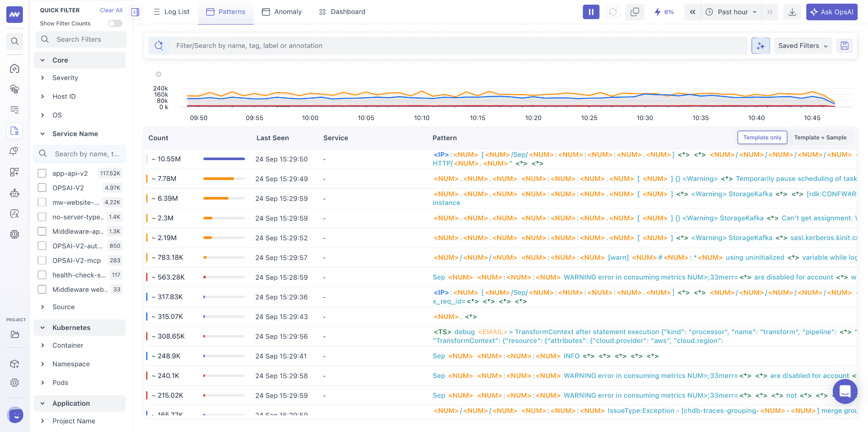Collapse the Kubernetes section
The width and height of the screenshot is (868, 432).
click(x=80, y=328)
